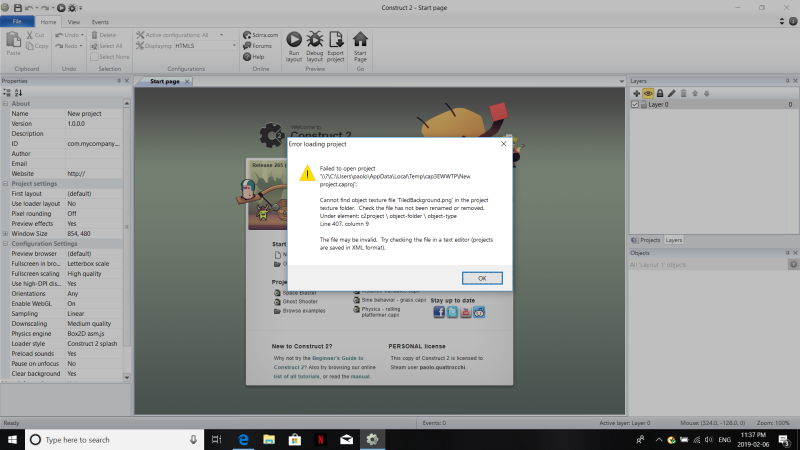
Task: Expand the Window Size property
Action: (x=6, y=234)
